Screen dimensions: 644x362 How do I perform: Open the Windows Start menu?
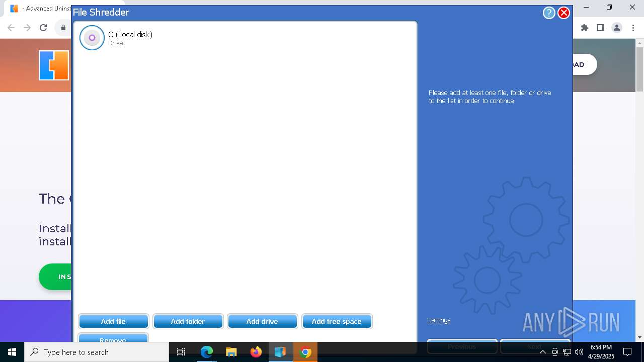pos(12,352)
